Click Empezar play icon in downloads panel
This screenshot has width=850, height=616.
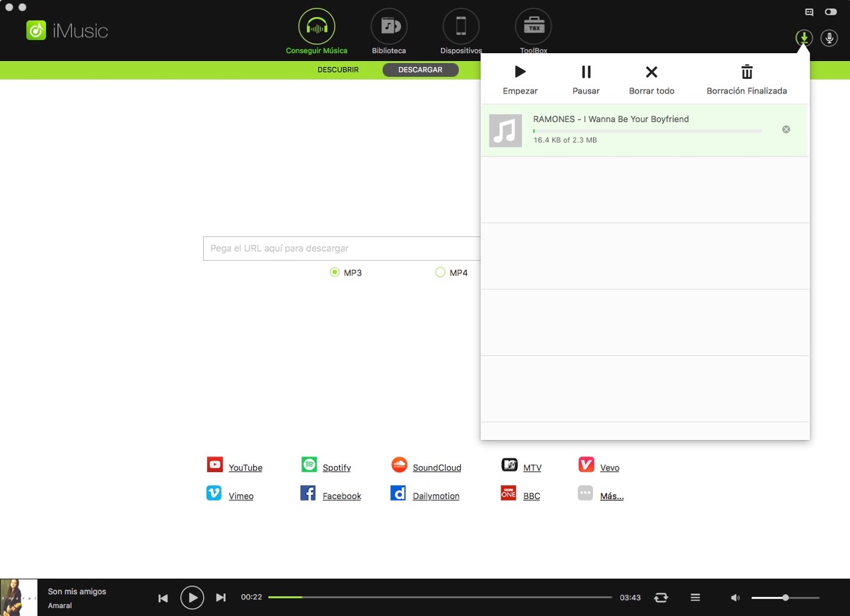coord(520,72)
